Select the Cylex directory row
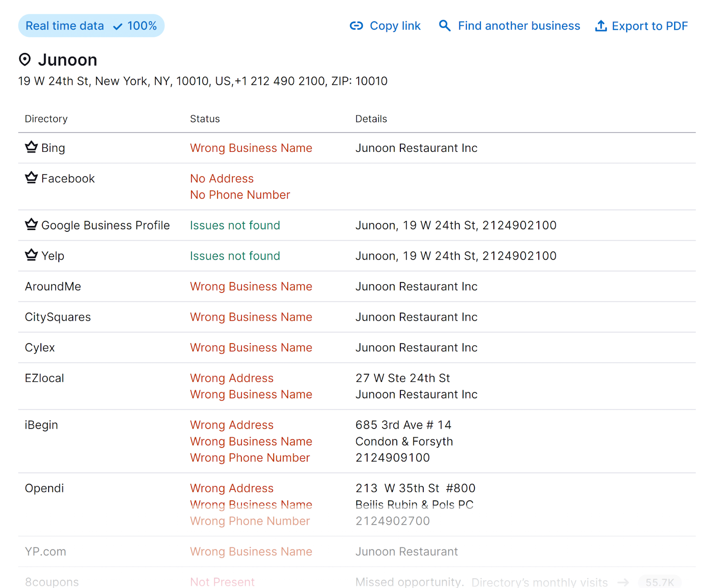The width and height of the screenshot is (719, 588). (357, 347)
